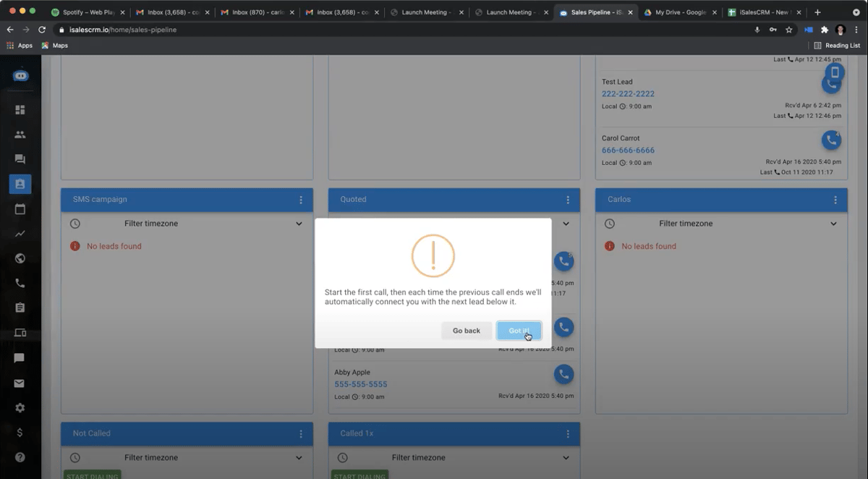This screenshot has height=479, width=868.
Task: Open the analytics chart icon in the sidebar
Action: click(20, 233)
